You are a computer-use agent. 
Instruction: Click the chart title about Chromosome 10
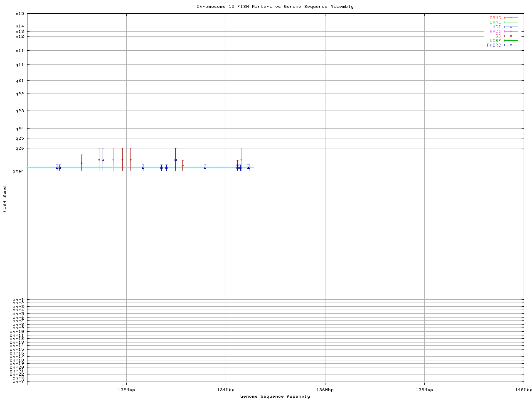tap(275, 7)
